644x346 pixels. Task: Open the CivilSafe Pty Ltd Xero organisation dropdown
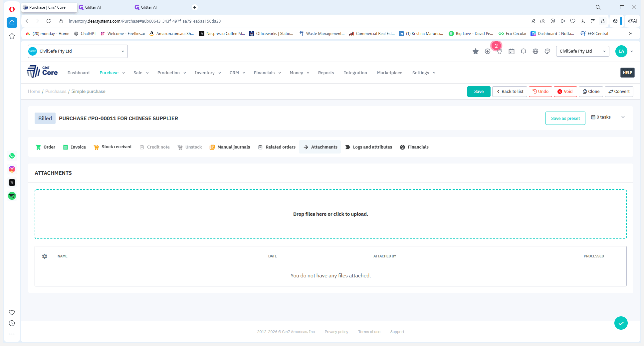coord(78,51)
